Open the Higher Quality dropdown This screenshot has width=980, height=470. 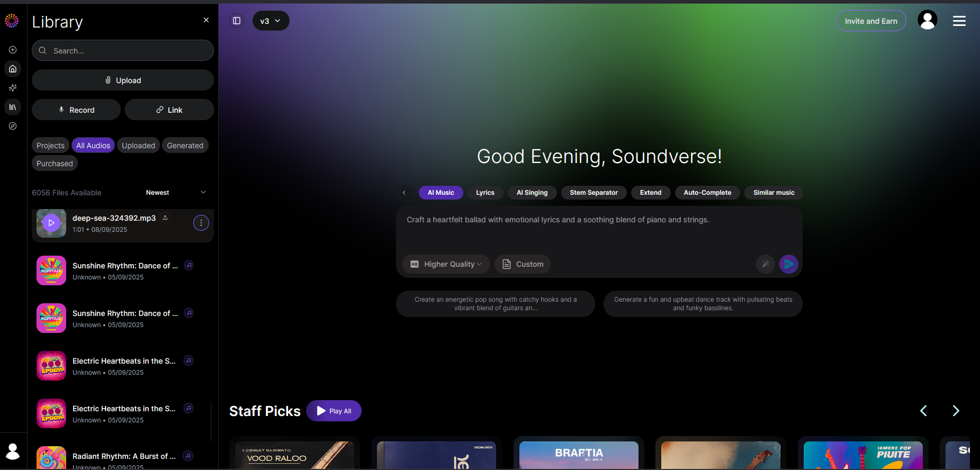point(446,264)
